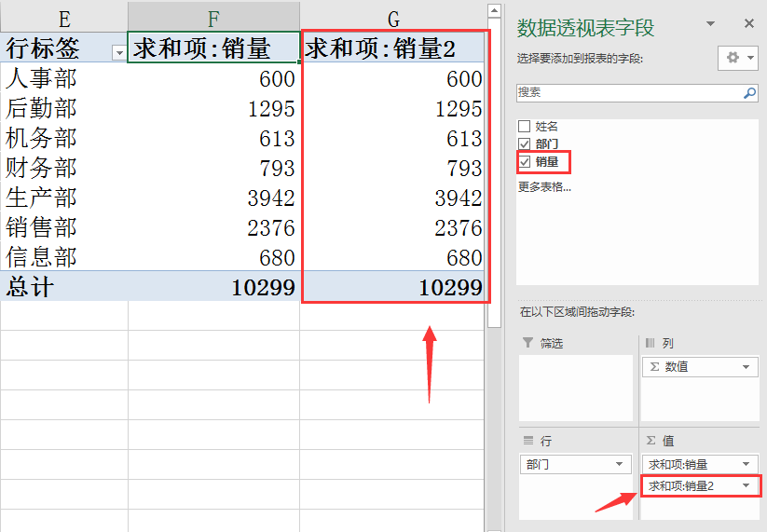Screen dimensions: 767x532
Task: Open the gear tools layout menu
Action: click(x=738, y=58)
